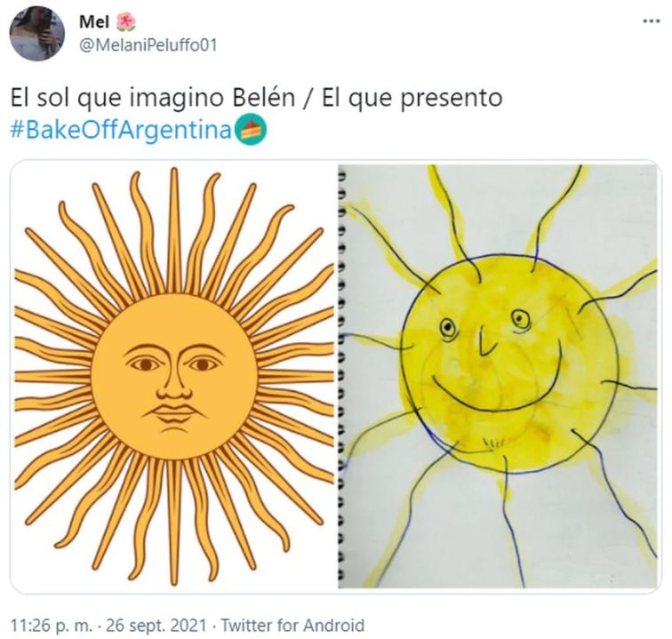The image size is (672, 639).
Task: Click the spiral notebook binding in the drawing
Action: (341, 376)
